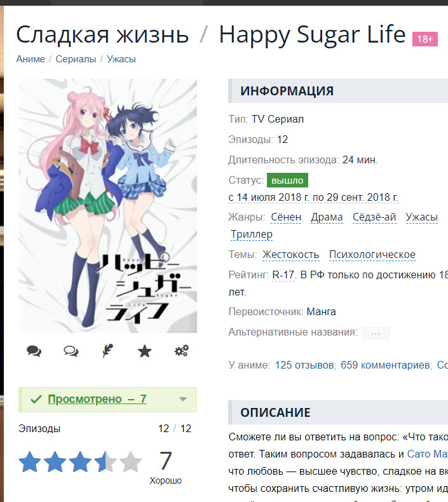Click the outlined speech bubbles icon
This screenshot has height=502, width=448.
71,351
